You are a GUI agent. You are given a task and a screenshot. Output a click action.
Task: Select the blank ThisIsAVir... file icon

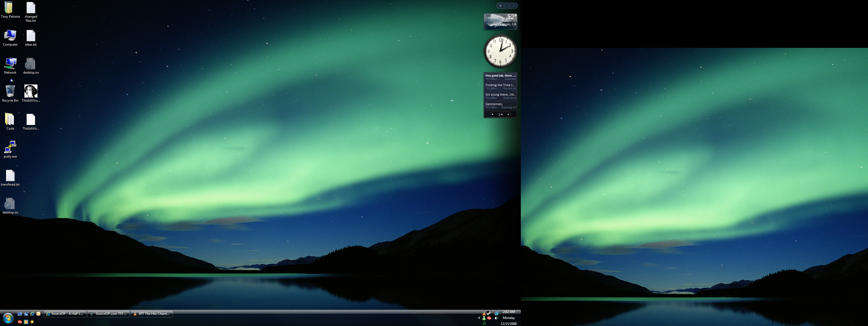tap(31, 122)
